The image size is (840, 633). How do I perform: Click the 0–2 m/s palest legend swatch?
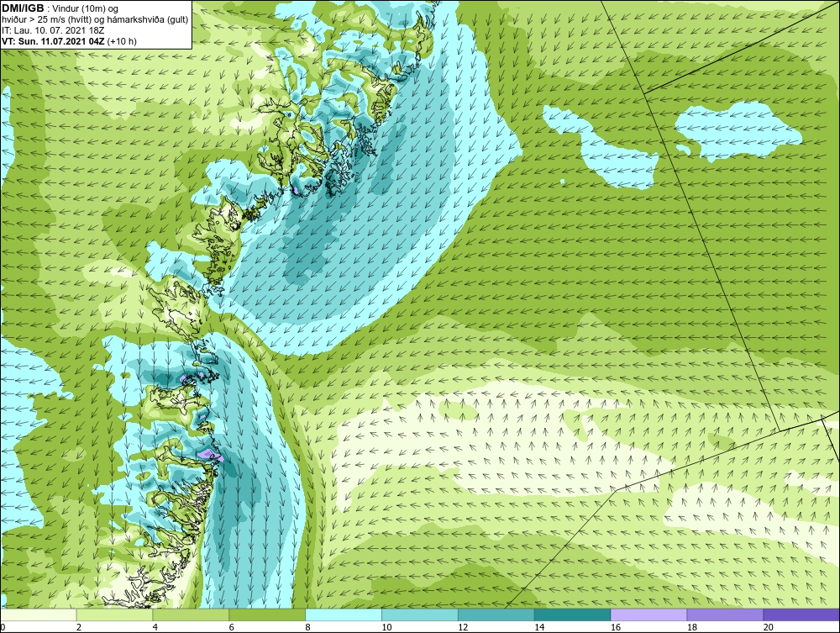[x=39, y=615]
